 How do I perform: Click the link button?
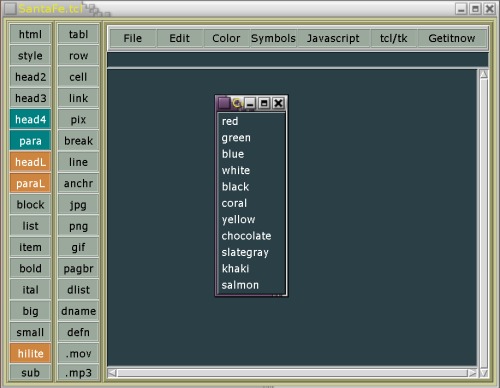tap(78, 98)
